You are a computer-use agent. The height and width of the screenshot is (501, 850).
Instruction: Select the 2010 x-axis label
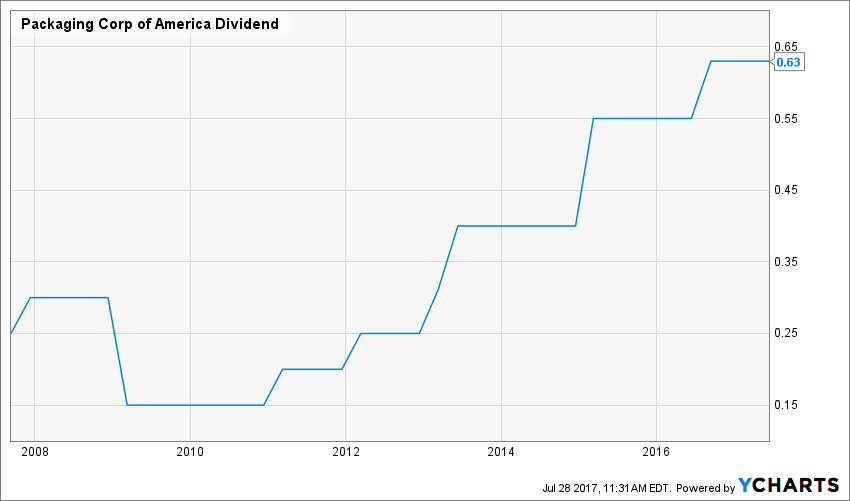coord(189,453)
